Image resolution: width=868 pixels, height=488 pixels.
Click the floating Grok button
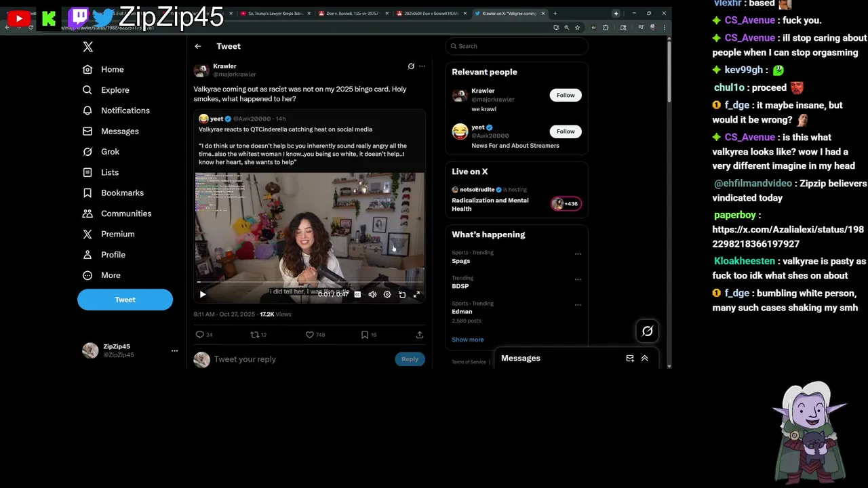[x=648, y=331]
